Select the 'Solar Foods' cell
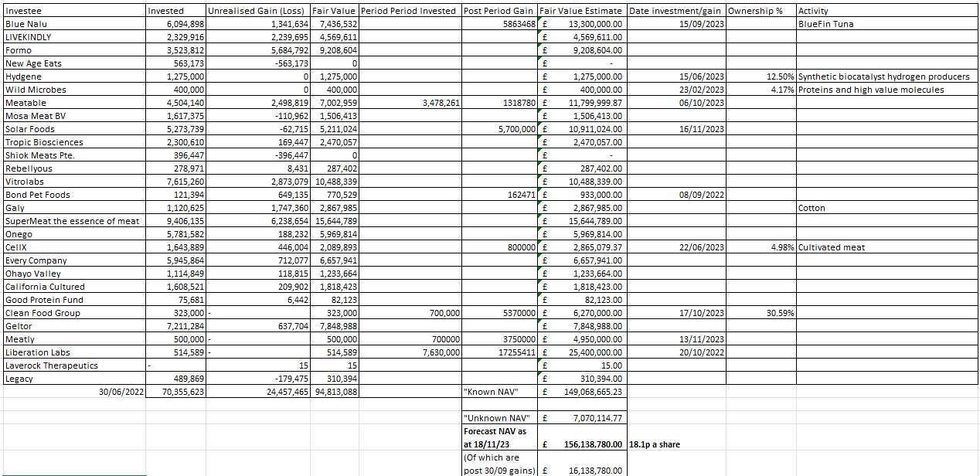980x476 pixels. (74, 129)
